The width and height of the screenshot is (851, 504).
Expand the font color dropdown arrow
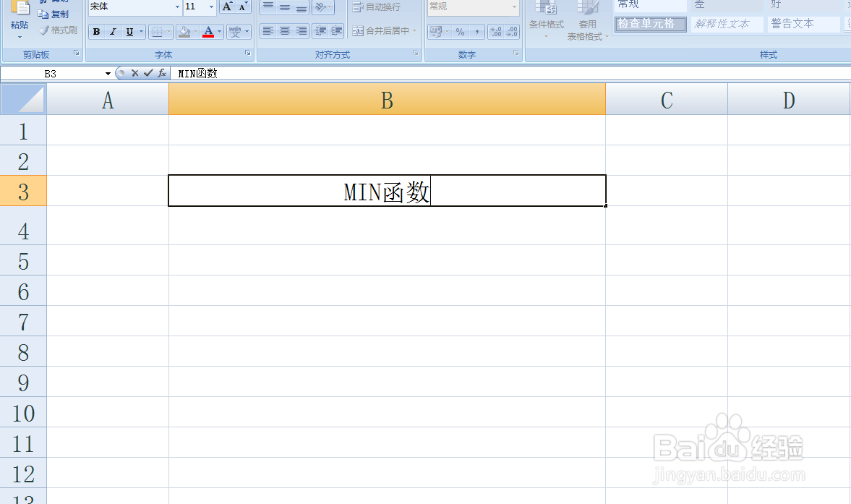point(218,31)
